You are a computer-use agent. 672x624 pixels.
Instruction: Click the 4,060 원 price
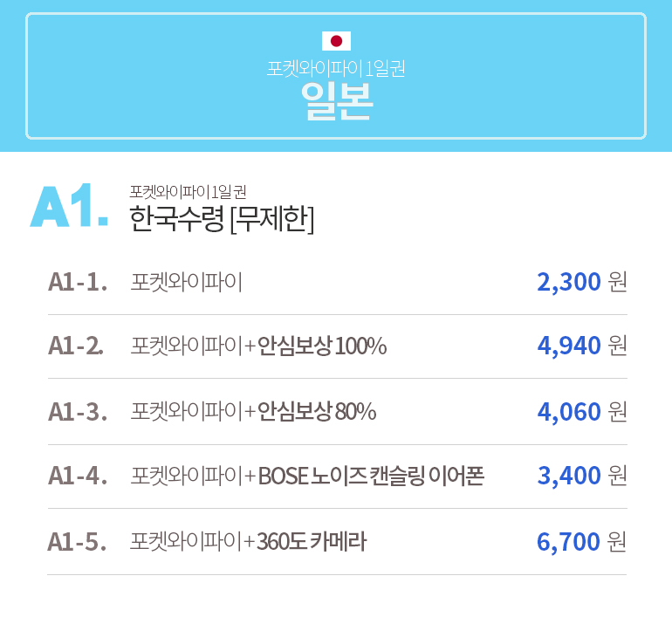tap(581, 411)
